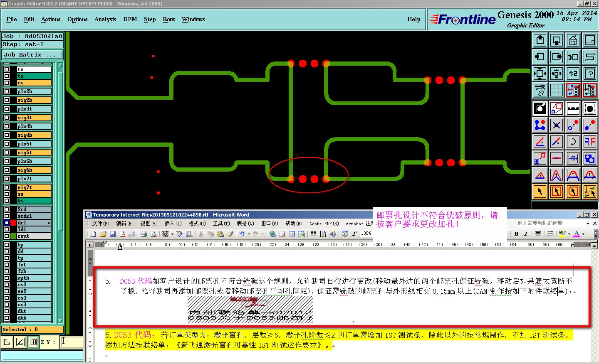The width and height of the screenshot is (599, 364).
Task: Click Print icon in Word toolbar
Action: pos(144,234)
